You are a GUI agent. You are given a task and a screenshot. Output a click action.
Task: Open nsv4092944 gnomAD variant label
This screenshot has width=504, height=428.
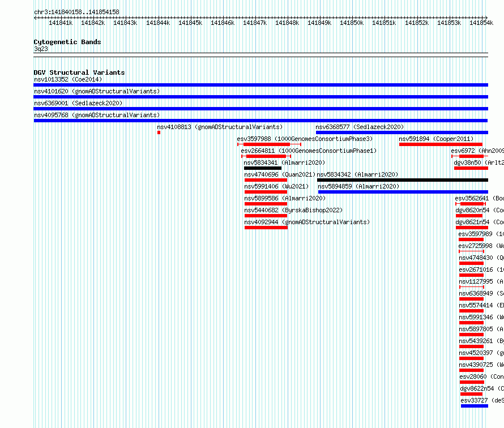(307, 222)
